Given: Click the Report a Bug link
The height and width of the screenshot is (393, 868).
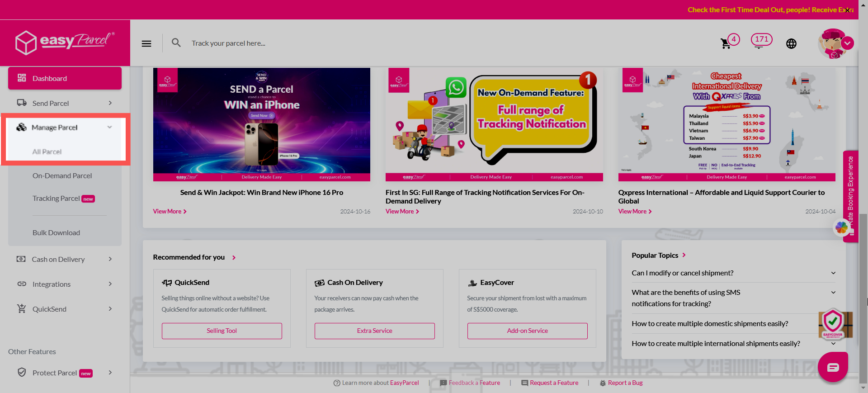Looking at the screenshot, I should [x=625, y=383].
